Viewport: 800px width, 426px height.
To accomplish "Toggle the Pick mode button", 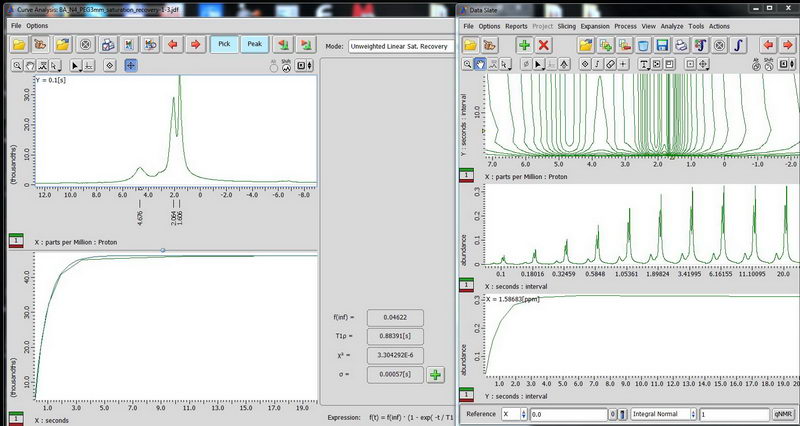I will 225,45.
